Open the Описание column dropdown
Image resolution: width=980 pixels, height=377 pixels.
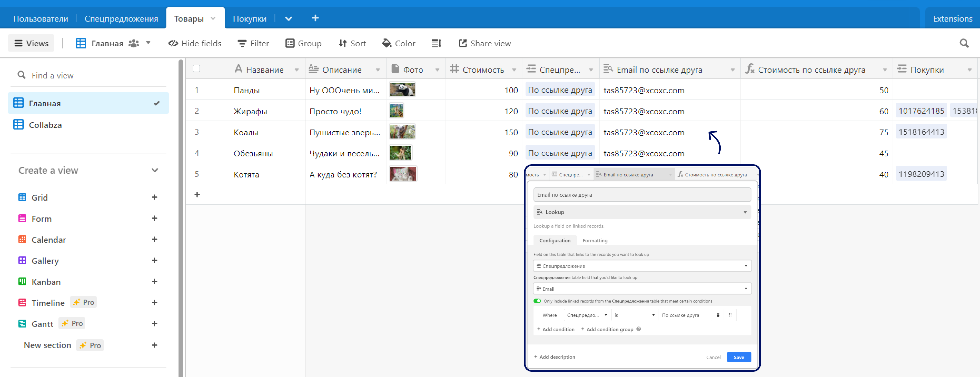(378, 70)
